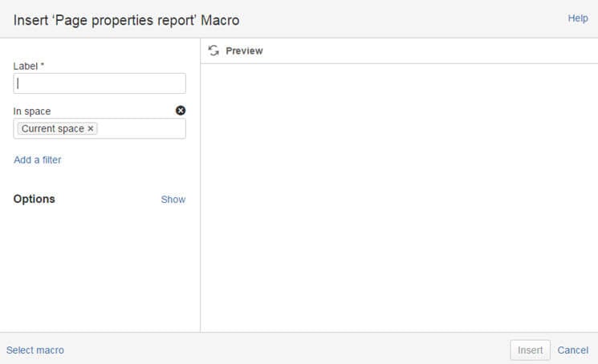Image resolution: width=598 pixels, height=364 pixels.
Task: Click the Preview label text
Action: click(x=244, y=51)
